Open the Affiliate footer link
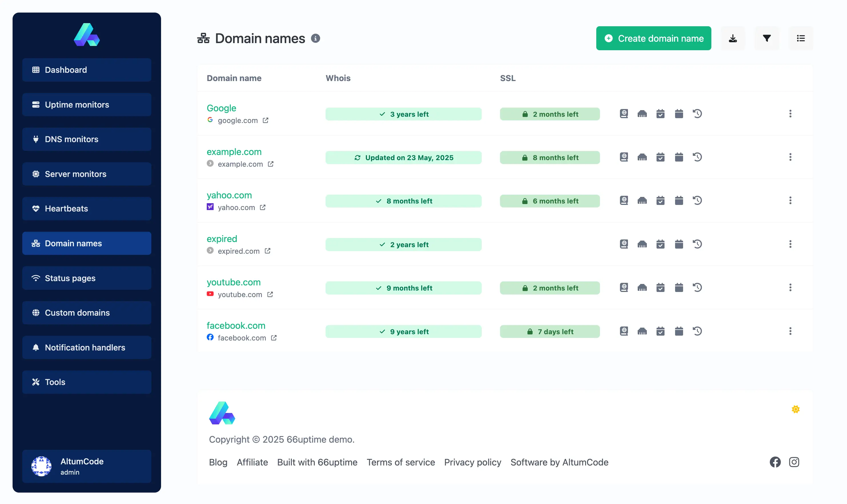The image size is (847, 504). [252, 462]
